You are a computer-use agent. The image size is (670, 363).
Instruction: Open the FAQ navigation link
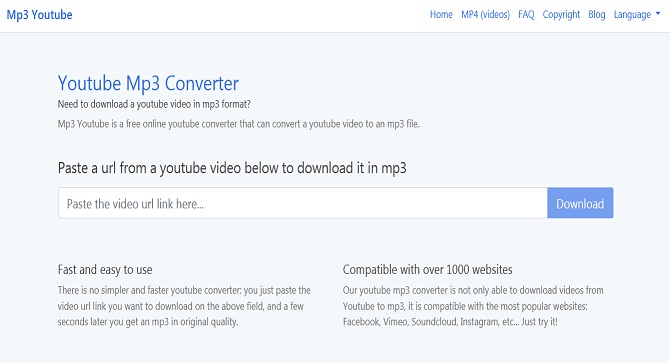tap(526, 15)
